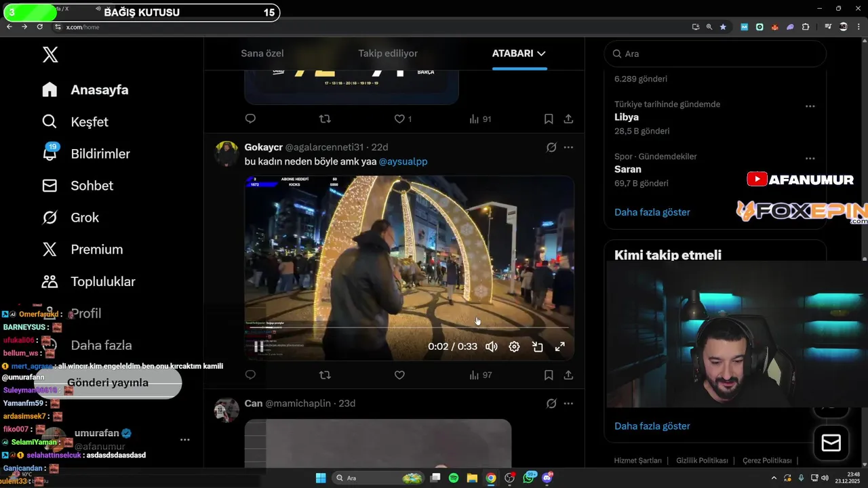Reply to the top post with 91 views
Viewport: 868px width, 488px height.
click(x=250, y=119)
